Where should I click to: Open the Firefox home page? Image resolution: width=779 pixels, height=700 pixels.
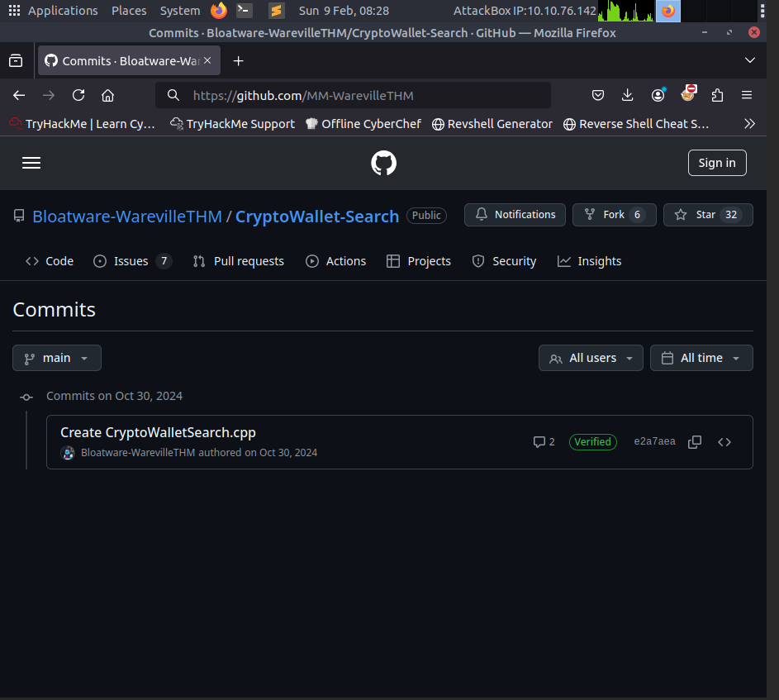108,96
